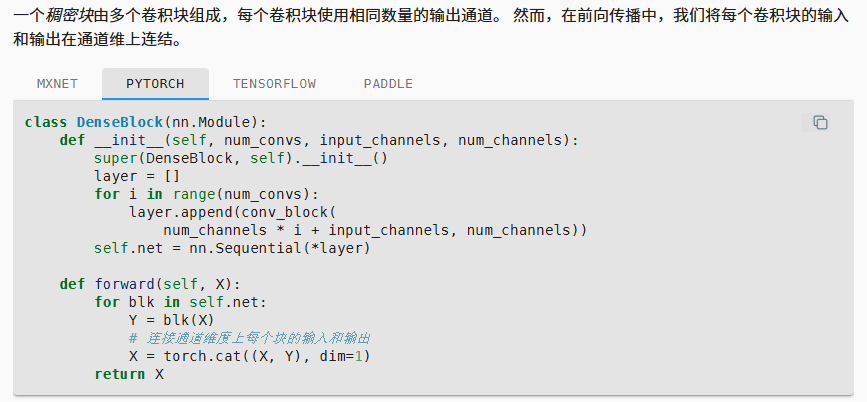Click the class DenseBlock definition line
867x402 pixels.
point(146,122)
